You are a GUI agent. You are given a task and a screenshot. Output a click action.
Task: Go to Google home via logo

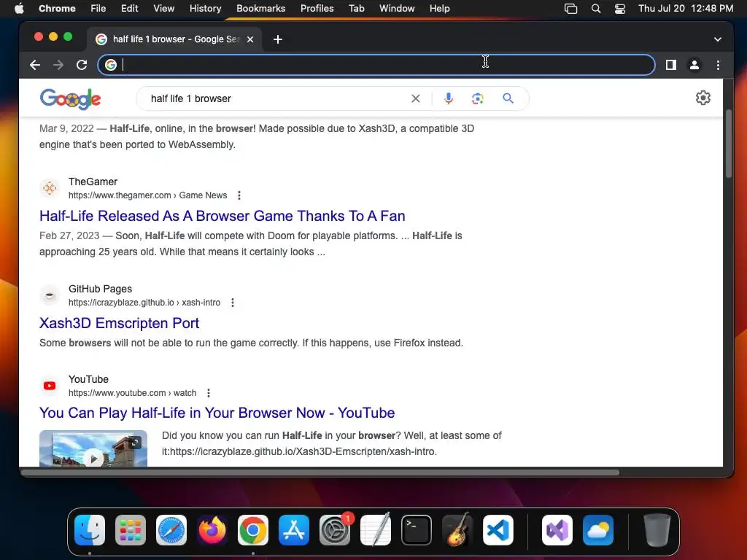tap(71, 99)
